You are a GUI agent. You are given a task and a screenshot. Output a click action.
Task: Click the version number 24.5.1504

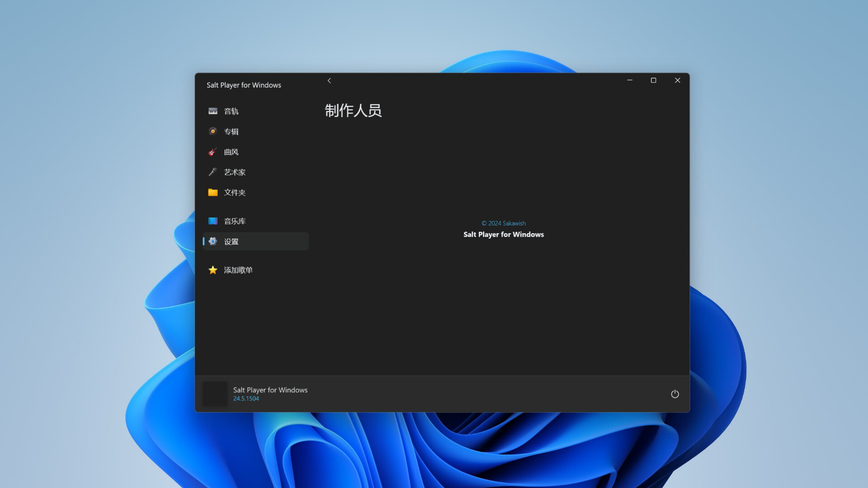tap(245, 399)
